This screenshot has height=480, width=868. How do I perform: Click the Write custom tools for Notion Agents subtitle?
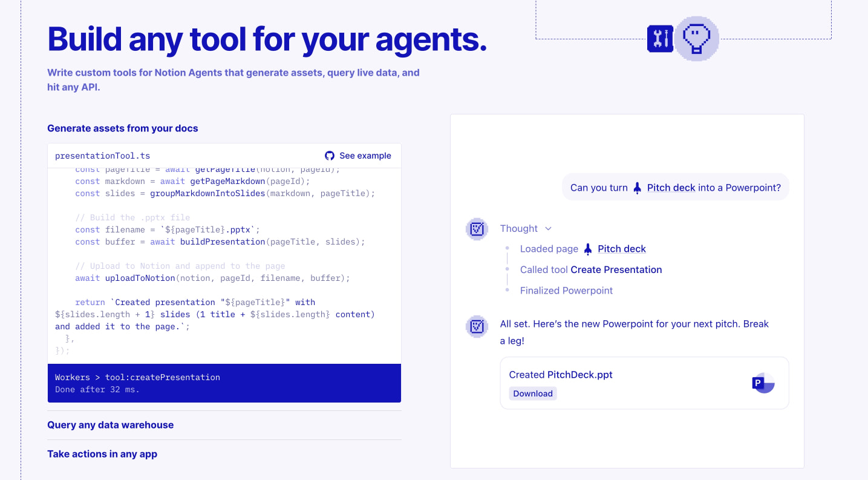click(233, 79)
